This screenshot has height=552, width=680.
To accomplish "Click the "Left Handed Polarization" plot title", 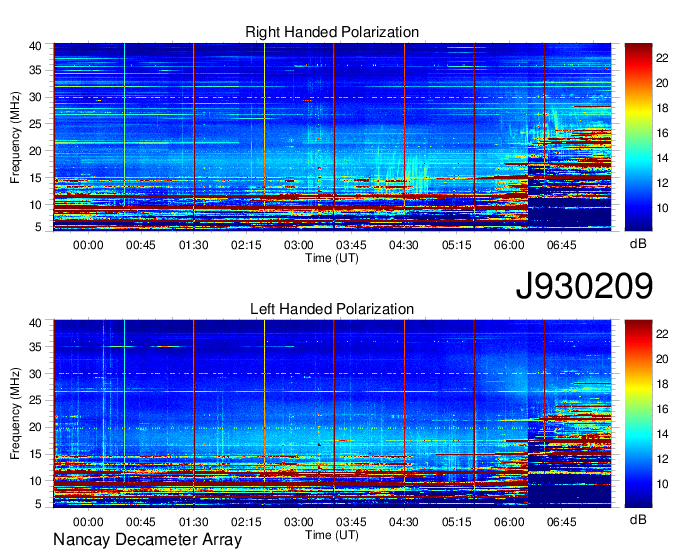I will click(332, 309).
